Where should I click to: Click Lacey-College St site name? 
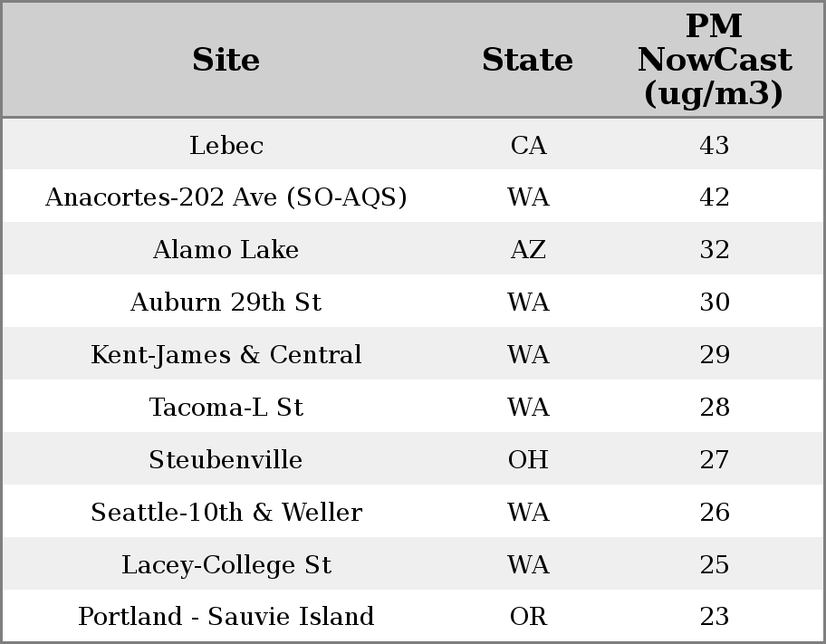[x=226, y=565]
